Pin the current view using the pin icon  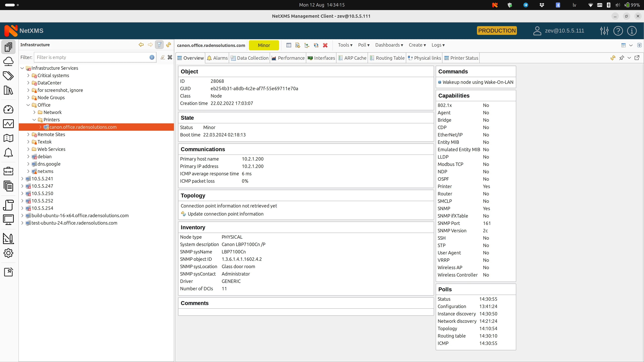(x=622, y=58)
